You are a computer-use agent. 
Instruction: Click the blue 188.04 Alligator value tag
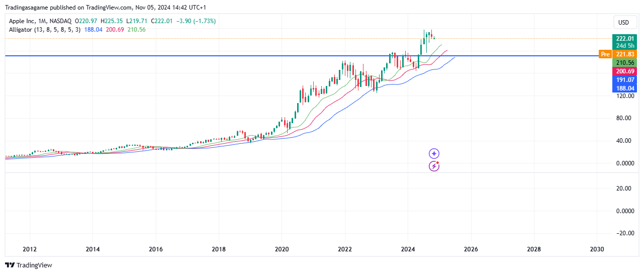(x=623, y=88)
